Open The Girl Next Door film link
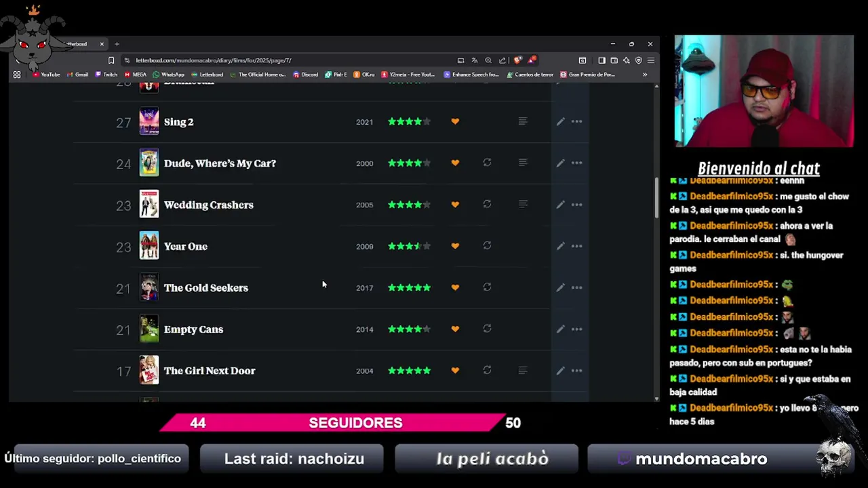The width and height of the screenshot is (868, 488). (210, 371)
